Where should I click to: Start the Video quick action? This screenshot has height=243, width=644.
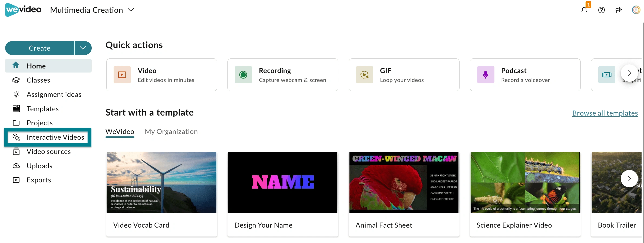point(162,75)
